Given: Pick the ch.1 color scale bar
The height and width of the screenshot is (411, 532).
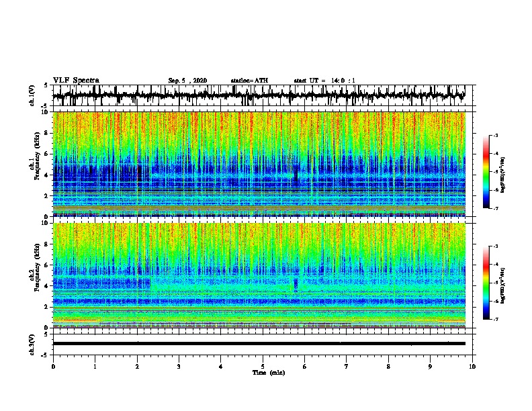Looking at the screenshot, I should tap(486, 172).
